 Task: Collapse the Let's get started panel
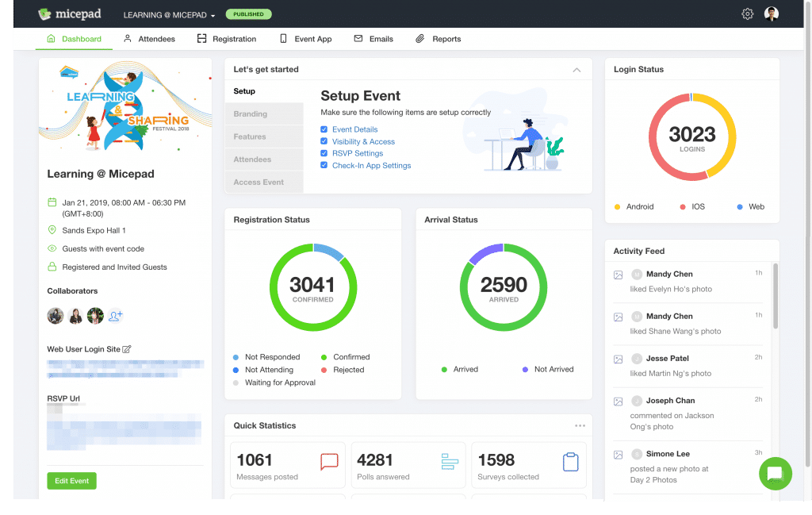[x=577, y=70]
